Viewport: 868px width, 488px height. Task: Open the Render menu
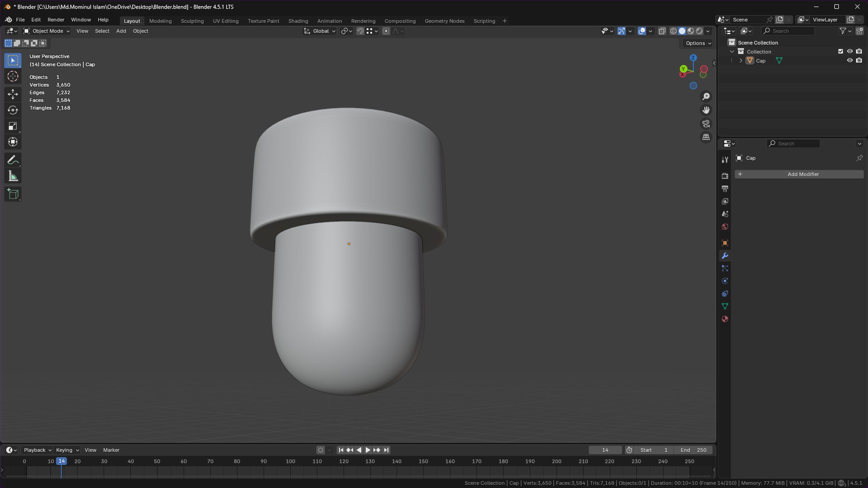click(x=56, y=20)
